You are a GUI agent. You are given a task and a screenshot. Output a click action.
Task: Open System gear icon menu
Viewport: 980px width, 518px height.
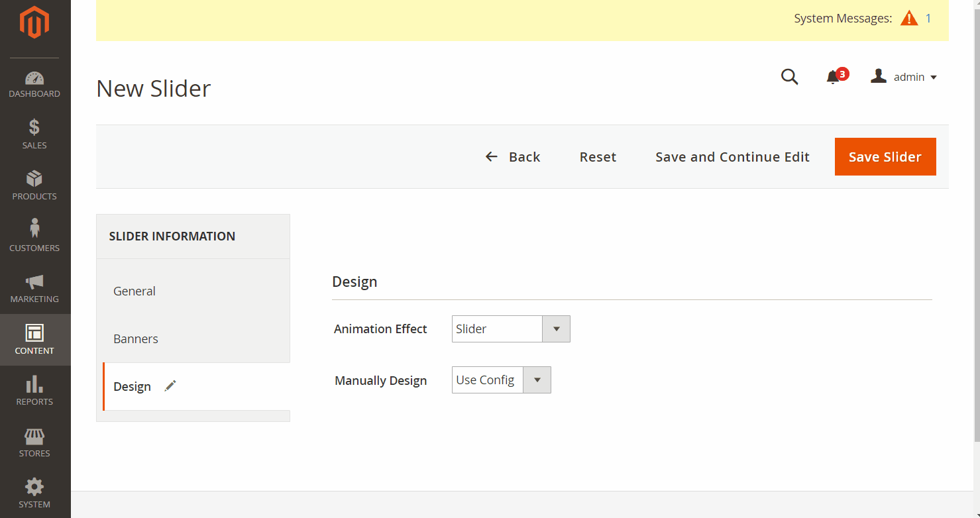pyautogui.click(x=34, y=488)
